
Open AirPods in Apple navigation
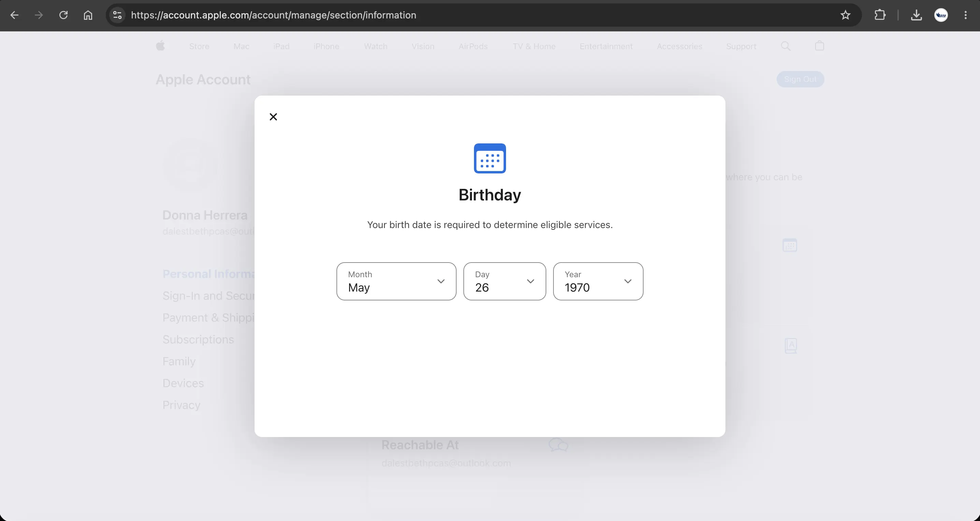[x=473, y=46]
